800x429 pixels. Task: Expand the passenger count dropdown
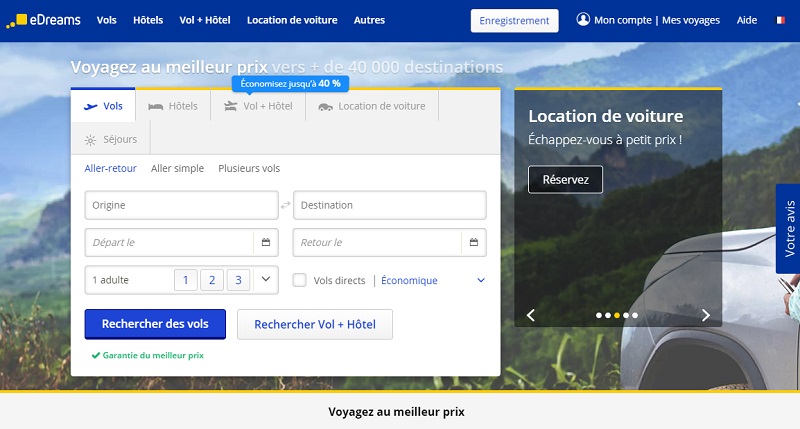click(266, 280)
